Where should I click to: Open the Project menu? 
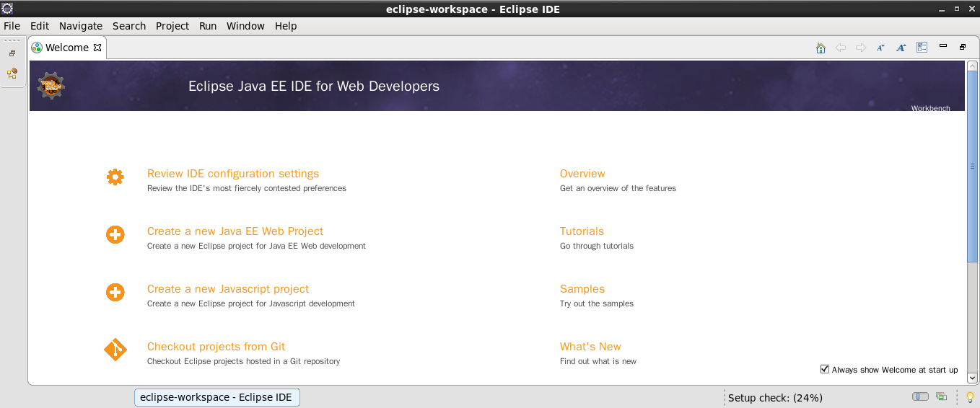172,26
